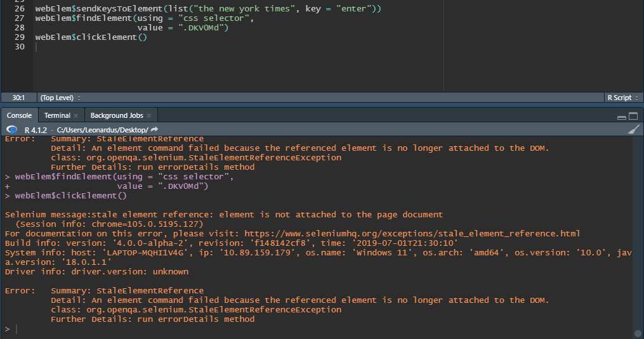The width and height of the screenshot is (644, 339).
Task: Click the C:/Users/Leonardus/Desktop/ path label
Action: [102, 130]
